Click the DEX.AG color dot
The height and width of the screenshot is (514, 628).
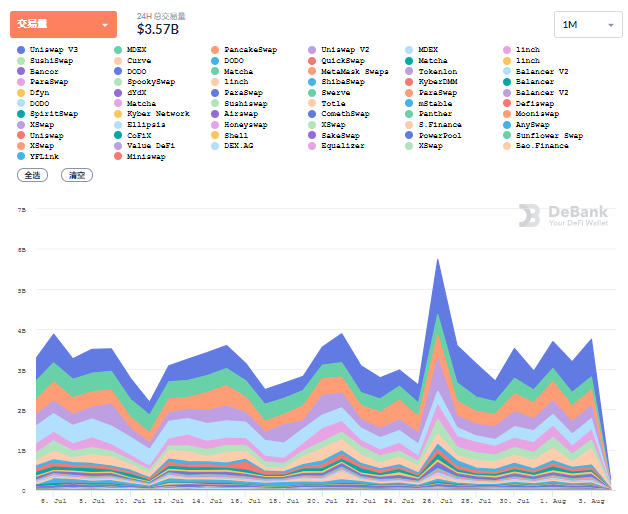coord(215,146)
